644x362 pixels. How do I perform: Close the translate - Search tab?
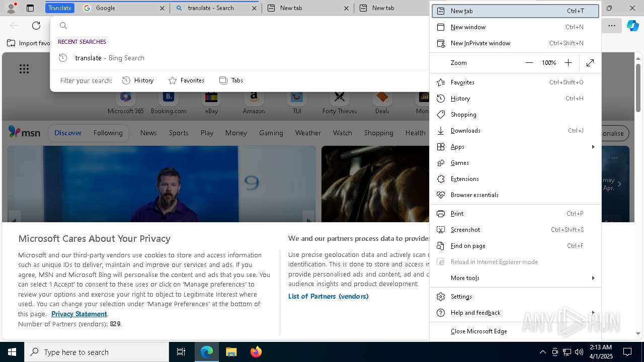[x=255, y=8]
